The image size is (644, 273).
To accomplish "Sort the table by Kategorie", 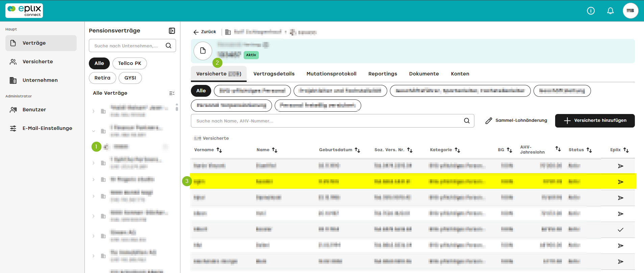I will click(457, 150).
